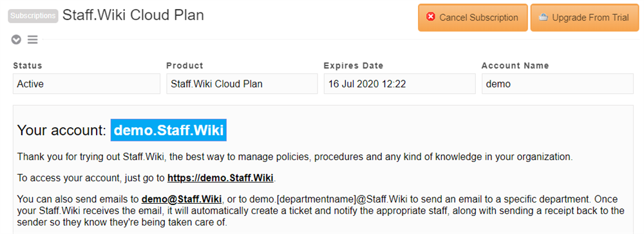Screen dimensions: 644x234
Task: Click the Subscriptions breadcrumb tag
Action: pos(33,15)
